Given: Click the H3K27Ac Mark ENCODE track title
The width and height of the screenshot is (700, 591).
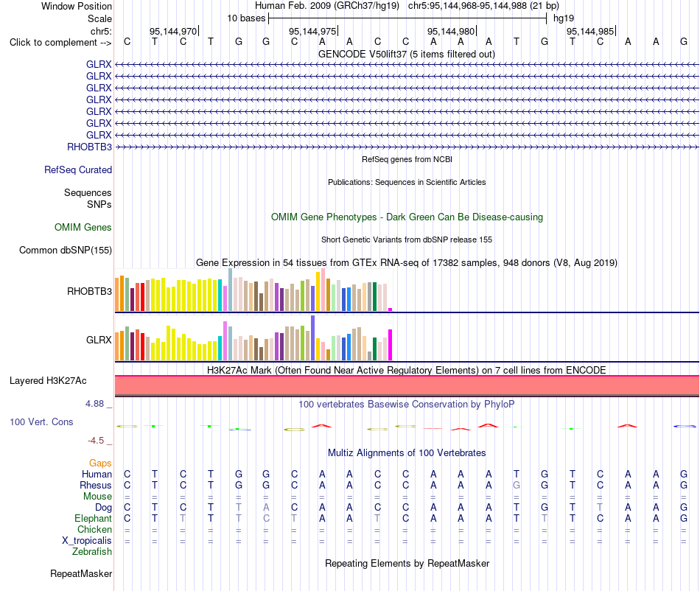Looking at the screenshot, I should [x=406, y=370].
